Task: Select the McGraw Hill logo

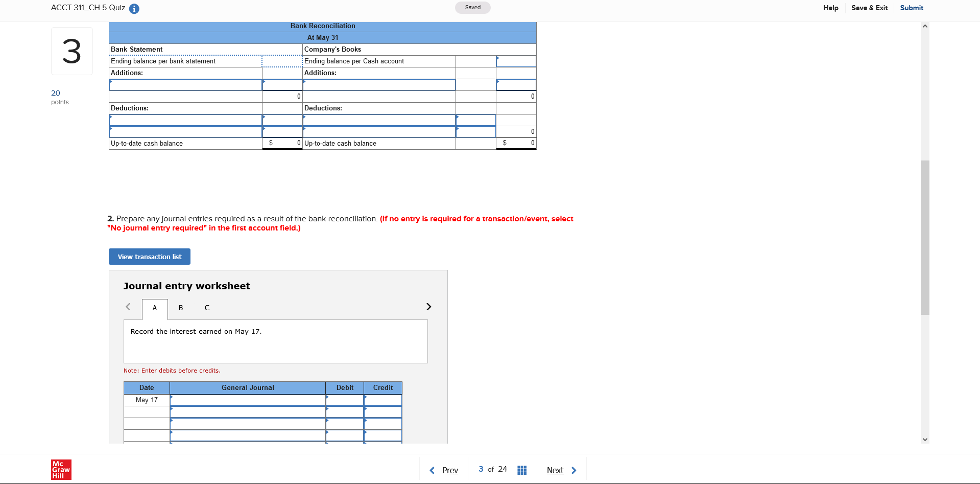Action: coord(61,470)
